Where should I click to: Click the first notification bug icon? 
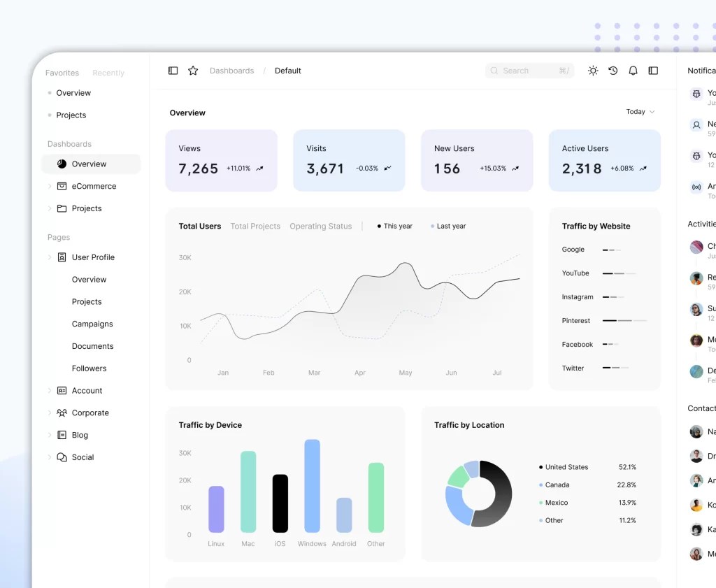(x=696, y=94)
